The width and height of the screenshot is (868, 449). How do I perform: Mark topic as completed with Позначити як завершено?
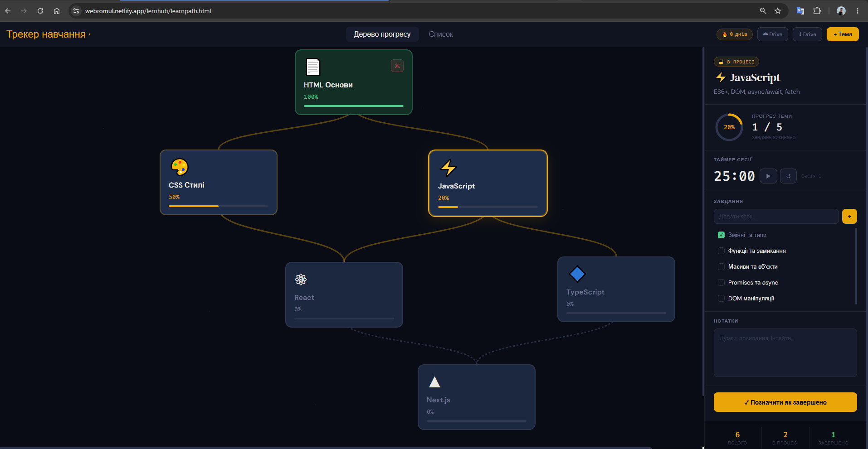pos(785,402)
